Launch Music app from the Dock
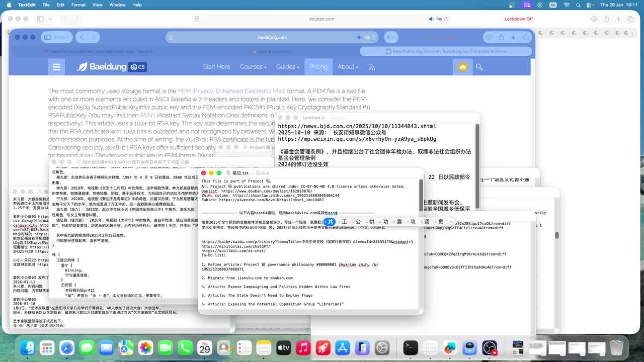The image size is (644, 362). 303,347
